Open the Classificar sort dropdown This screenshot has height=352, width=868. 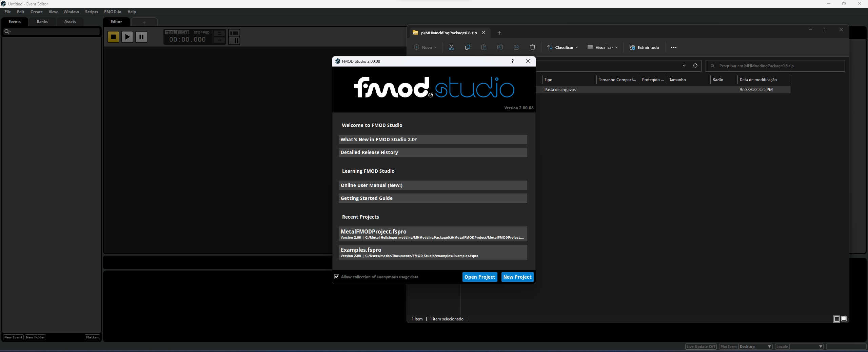point(563,48)
